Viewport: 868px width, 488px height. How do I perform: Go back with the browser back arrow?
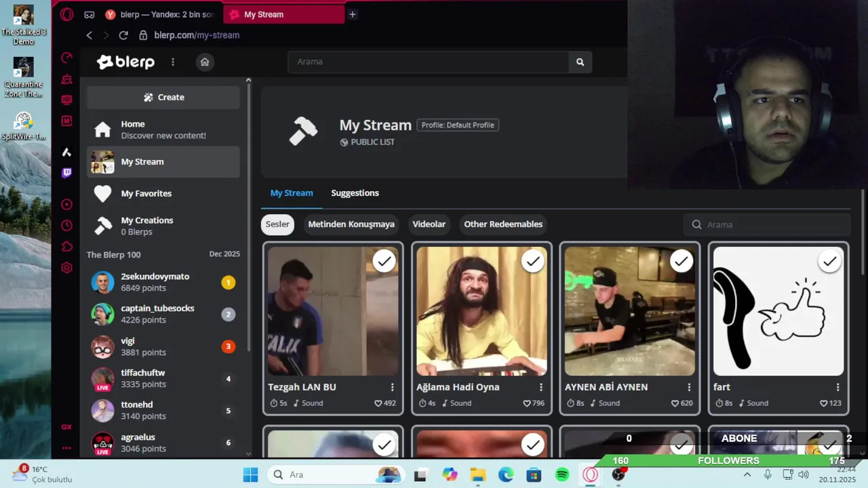[x=89, y=35]
